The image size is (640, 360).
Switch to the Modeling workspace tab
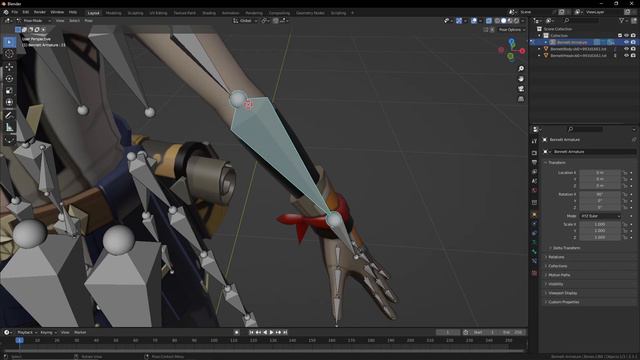pyautogui.click(x=113, y=13)
